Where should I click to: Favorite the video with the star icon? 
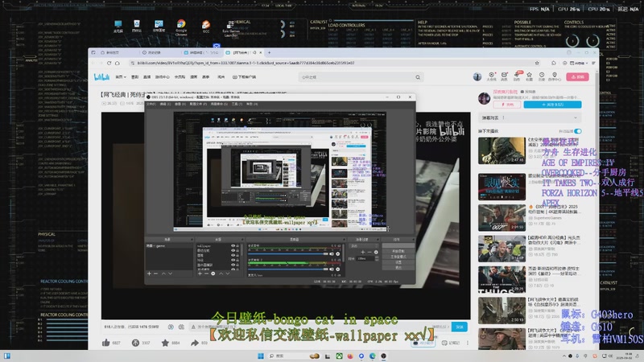tap(165, 343)
